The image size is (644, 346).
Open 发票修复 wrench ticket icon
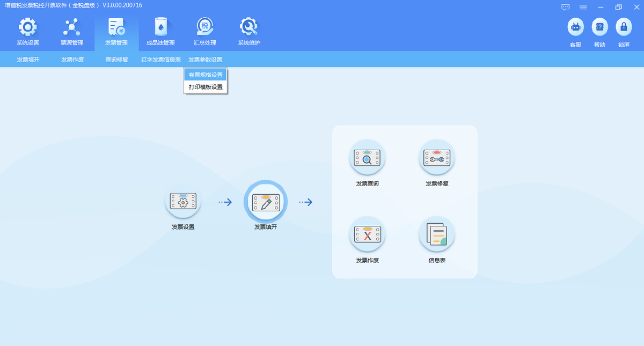pyautogui.click(x=437, y=158)
